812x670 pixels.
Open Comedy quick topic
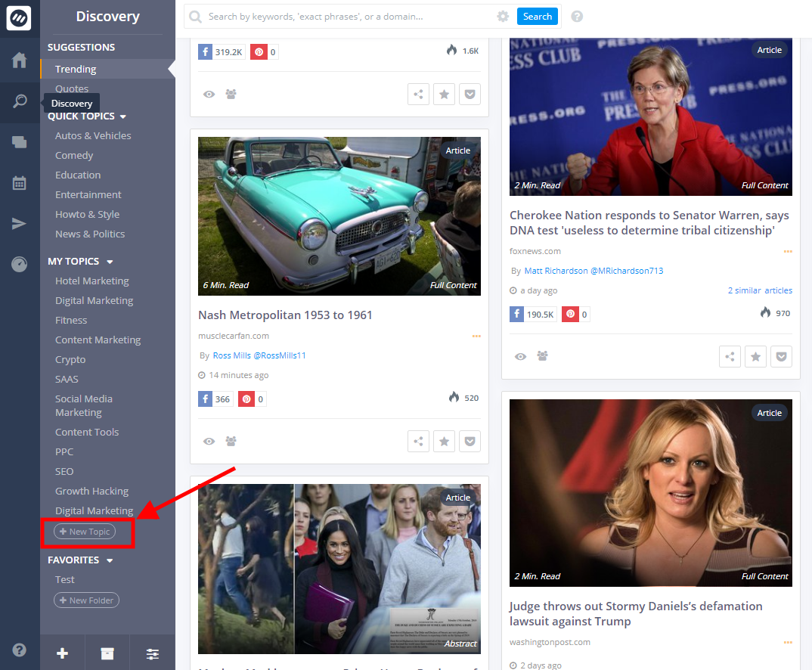[x=74, y=155]
